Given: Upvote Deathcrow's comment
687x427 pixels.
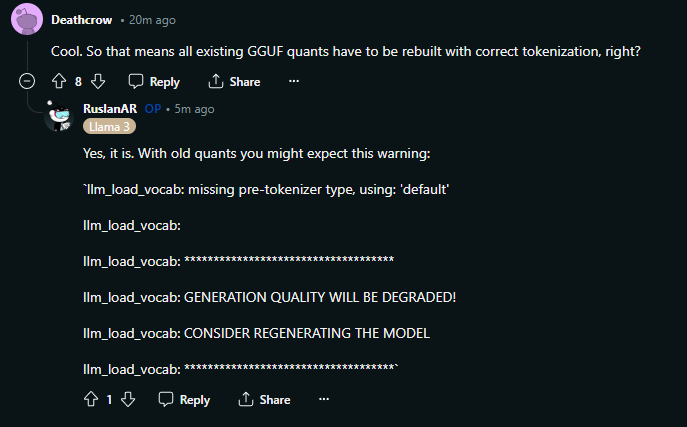Looking at the screenshot, I should (x=59, y=81).
